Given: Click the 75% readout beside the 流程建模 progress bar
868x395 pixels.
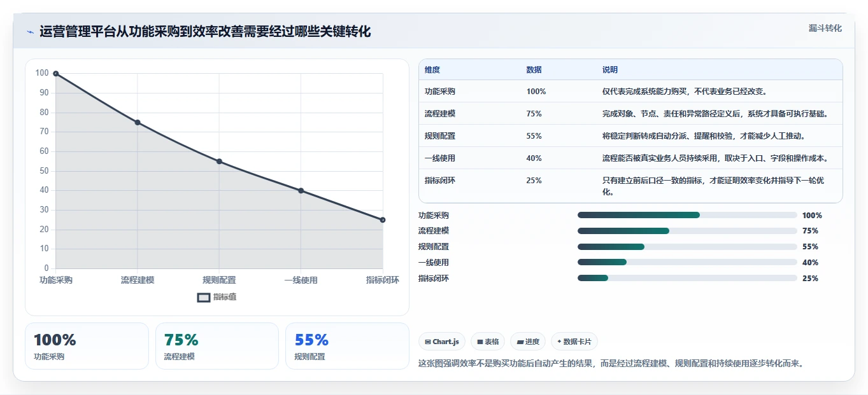Looking at the screenshot, I should [x=811, y=231].
